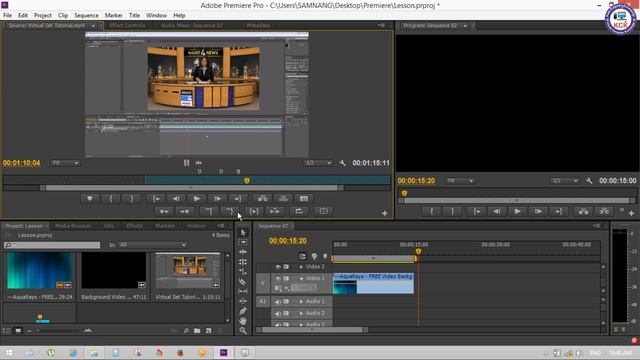Play Program monitor sequence
The height and width of the screenshot is (360, 640).
(517, 211)
